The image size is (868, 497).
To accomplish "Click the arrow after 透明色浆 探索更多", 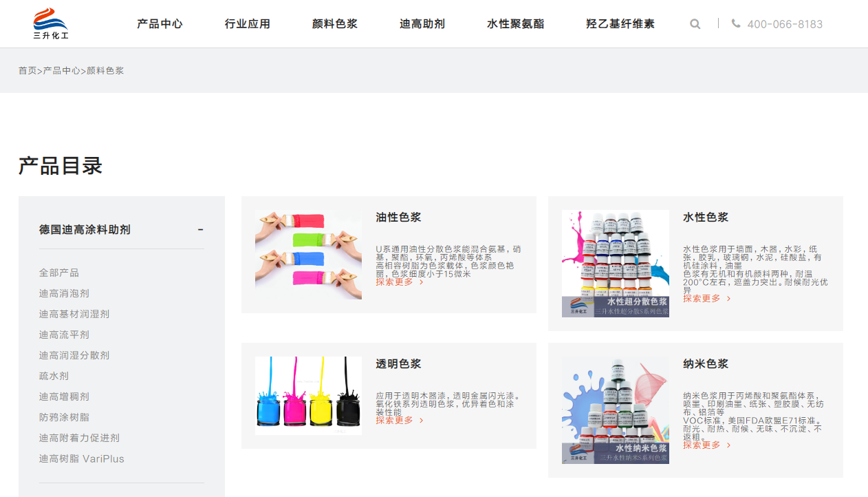I will point(421,419).
